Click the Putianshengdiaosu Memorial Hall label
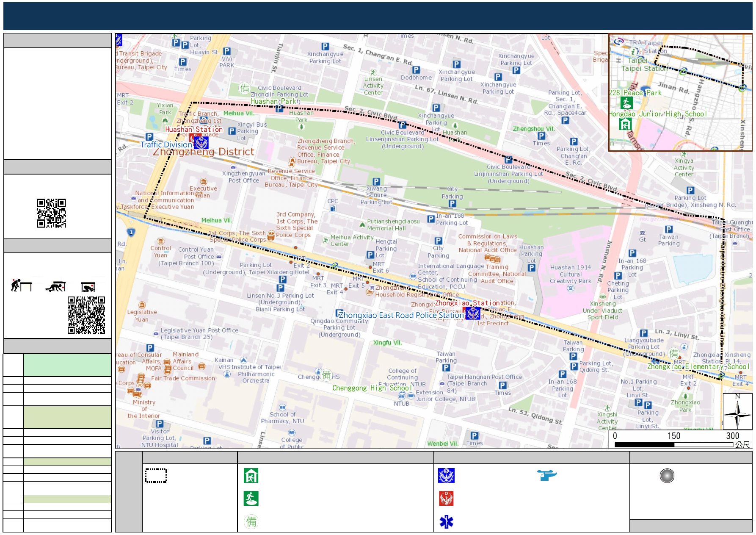The width and height of the screenshot is (756, 535). (393, 225)
